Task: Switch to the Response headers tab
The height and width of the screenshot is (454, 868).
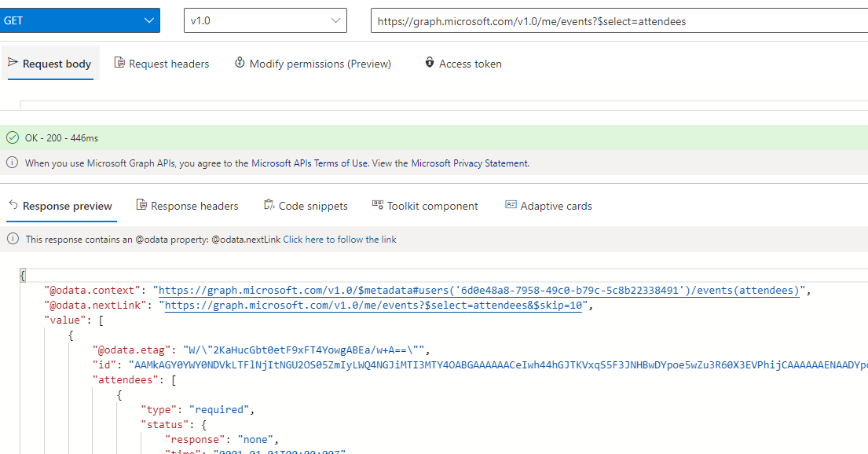Action: (187, 206)
